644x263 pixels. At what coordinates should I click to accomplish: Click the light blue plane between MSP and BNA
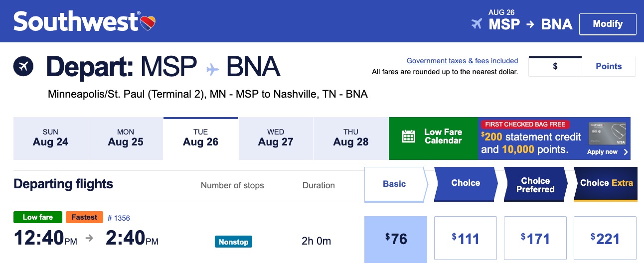click(x=213, y=68)
